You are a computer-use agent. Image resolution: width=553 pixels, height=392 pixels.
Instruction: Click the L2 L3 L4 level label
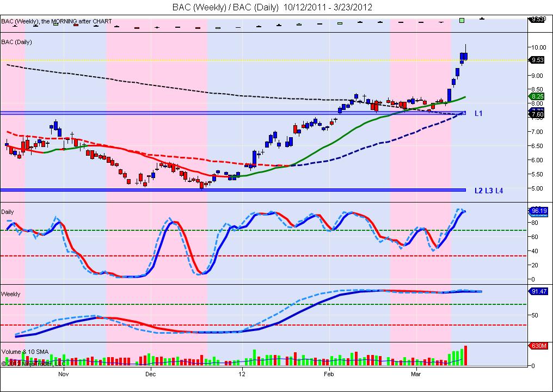click(489, 191)
